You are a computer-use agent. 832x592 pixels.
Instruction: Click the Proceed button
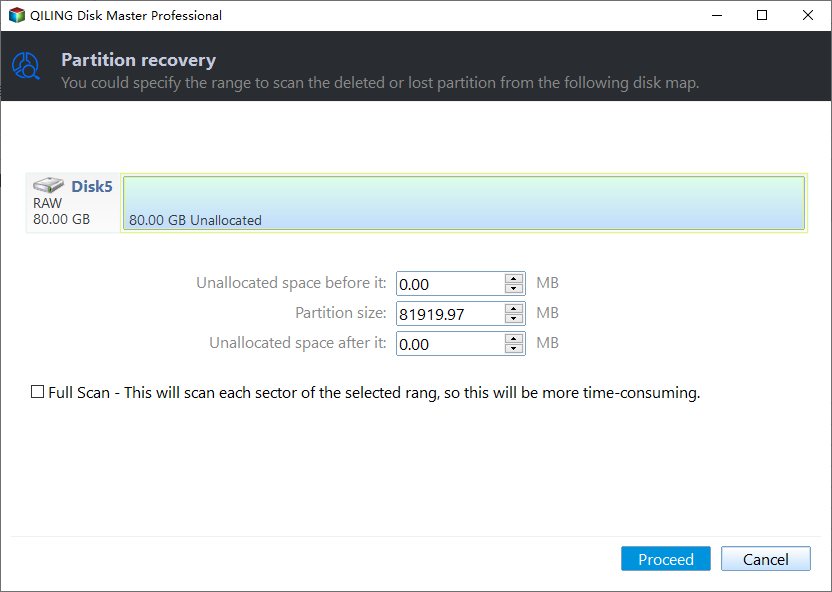point(665,559)
